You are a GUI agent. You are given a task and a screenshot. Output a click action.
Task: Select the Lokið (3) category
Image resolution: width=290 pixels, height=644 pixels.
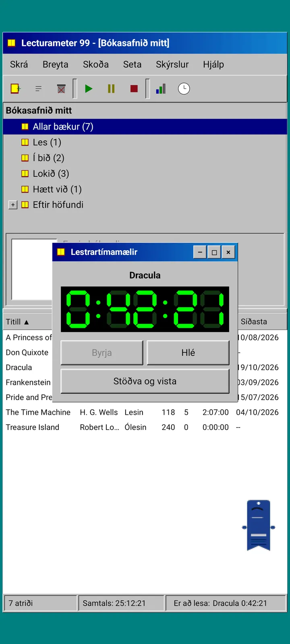pyautogui.click(x=51, y=173)
